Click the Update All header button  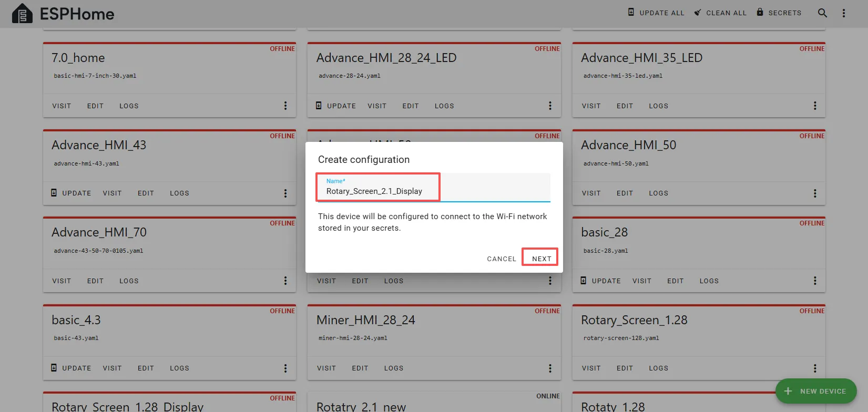point(656,13)
